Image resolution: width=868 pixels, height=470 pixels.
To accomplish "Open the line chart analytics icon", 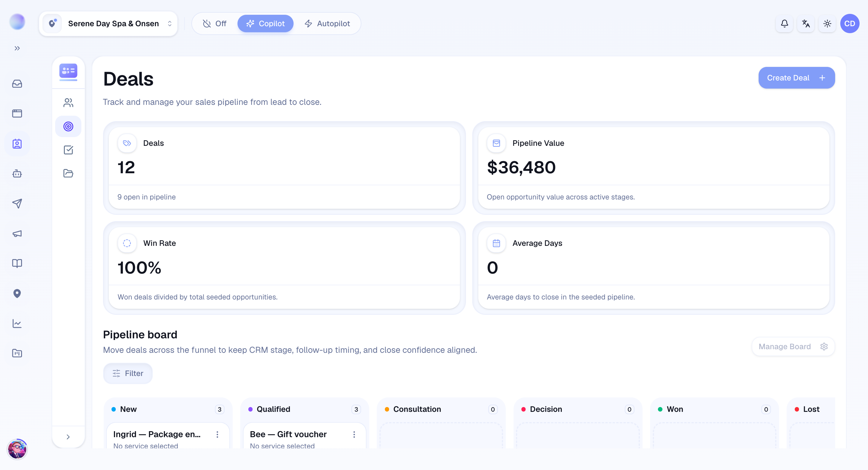I will point(17,324).
